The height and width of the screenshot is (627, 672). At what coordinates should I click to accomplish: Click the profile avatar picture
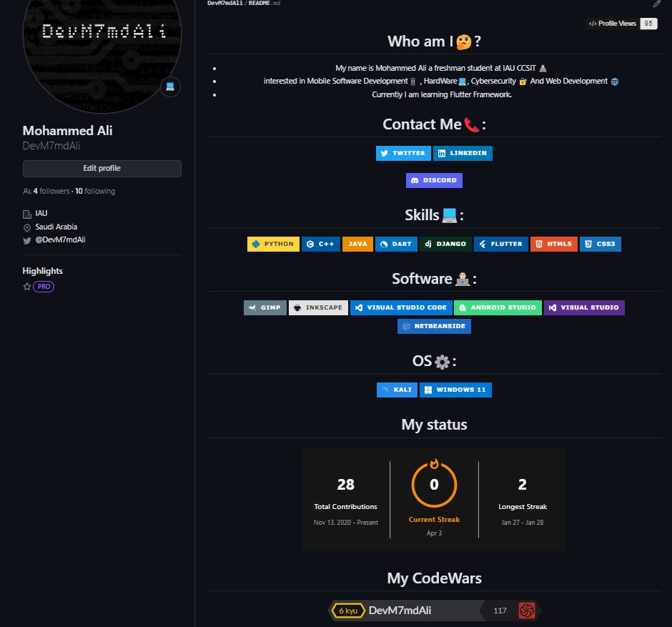click(x=102, y=34)
